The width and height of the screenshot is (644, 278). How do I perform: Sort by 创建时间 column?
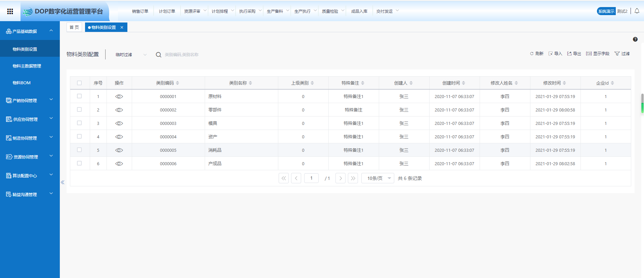[x=464, y=83]
